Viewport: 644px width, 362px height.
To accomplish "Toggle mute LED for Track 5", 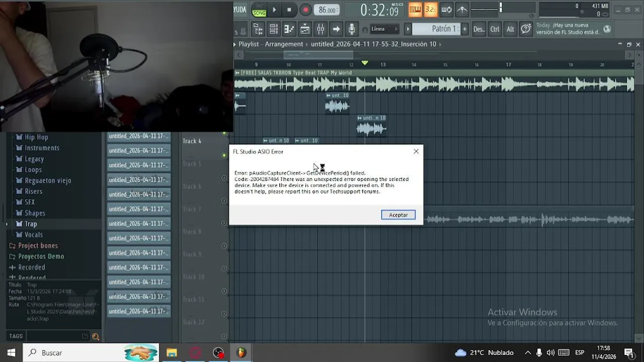I will coord(224,178).
